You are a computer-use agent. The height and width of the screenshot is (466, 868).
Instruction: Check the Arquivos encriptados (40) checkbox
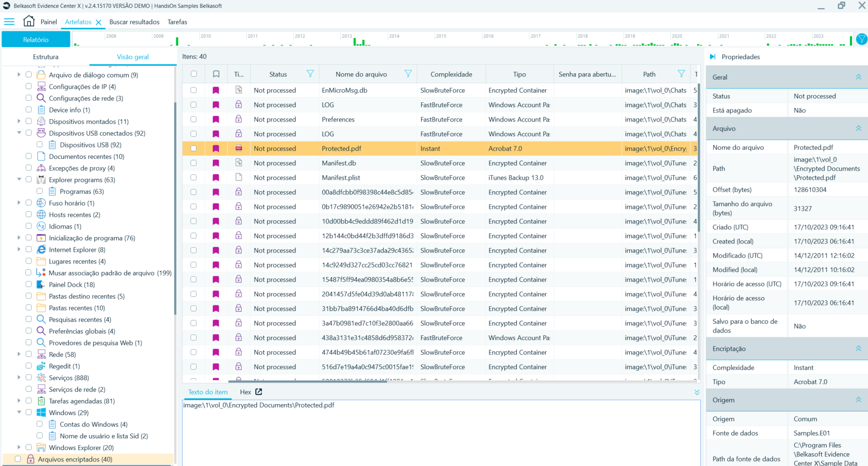pos(18,459)
